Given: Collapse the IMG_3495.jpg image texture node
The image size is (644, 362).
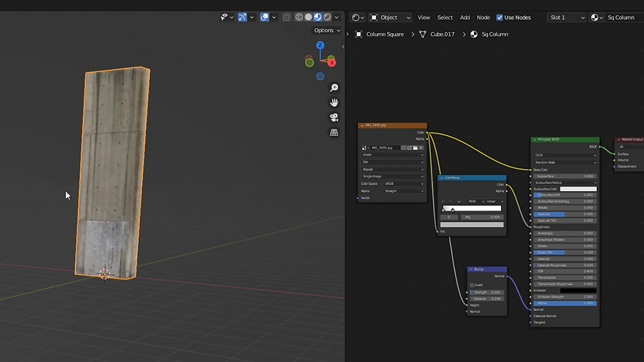Looking at the screenshot, I should tap(362, 125).
